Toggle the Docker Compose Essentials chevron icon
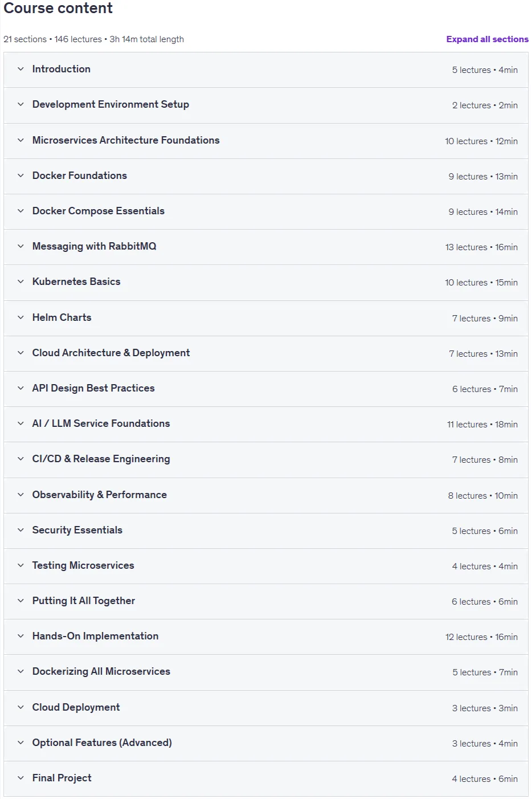This screenshot has width=532, height=799. coord(21,211)
